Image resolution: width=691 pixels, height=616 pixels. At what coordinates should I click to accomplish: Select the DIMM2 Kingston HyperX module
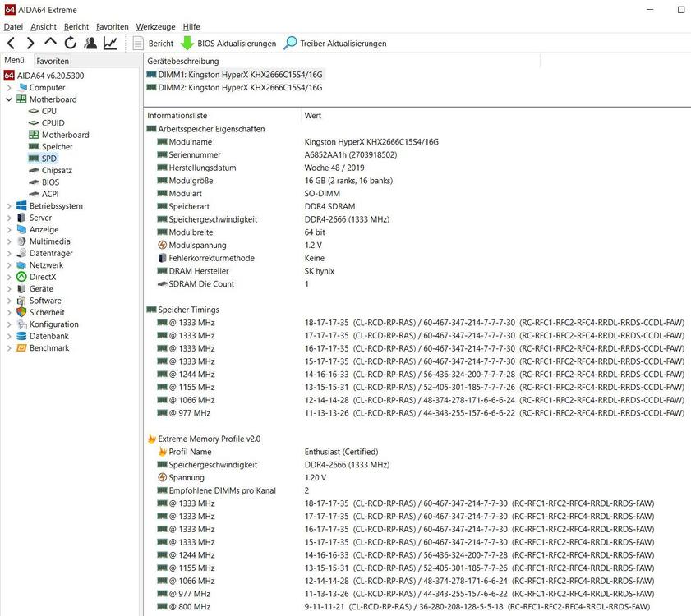tap(240, 87)
